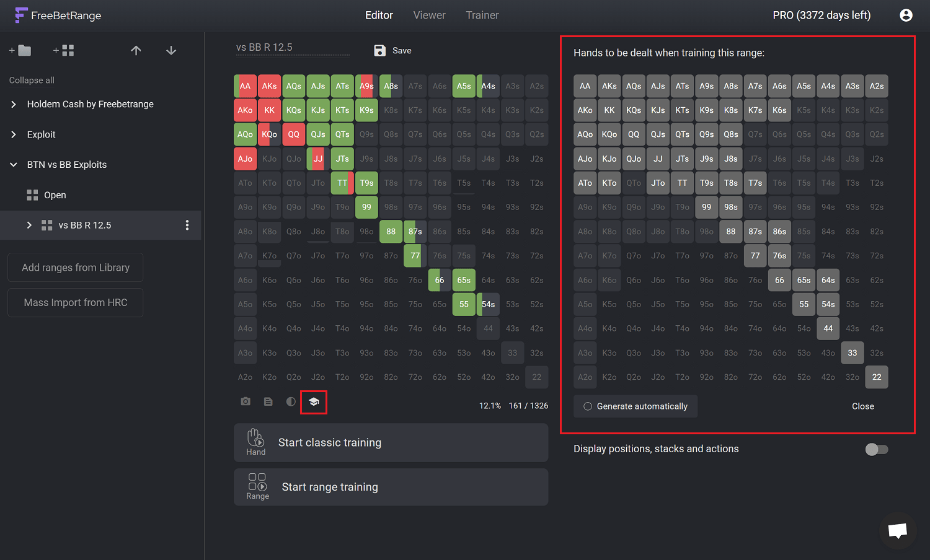Click the add range grid icon

(x=64, y=50)
